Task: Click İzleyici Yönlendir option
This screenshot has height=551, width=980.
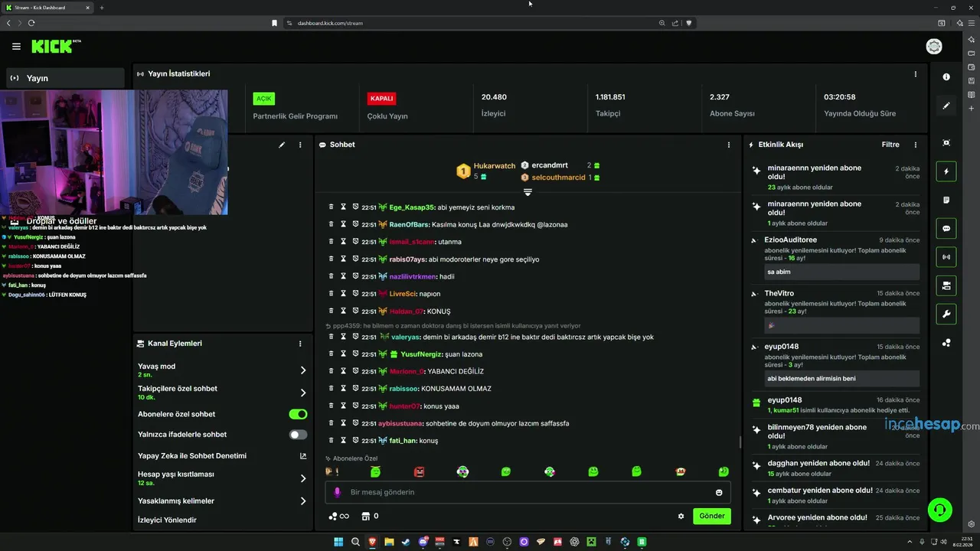Action: tap(167, 520)
